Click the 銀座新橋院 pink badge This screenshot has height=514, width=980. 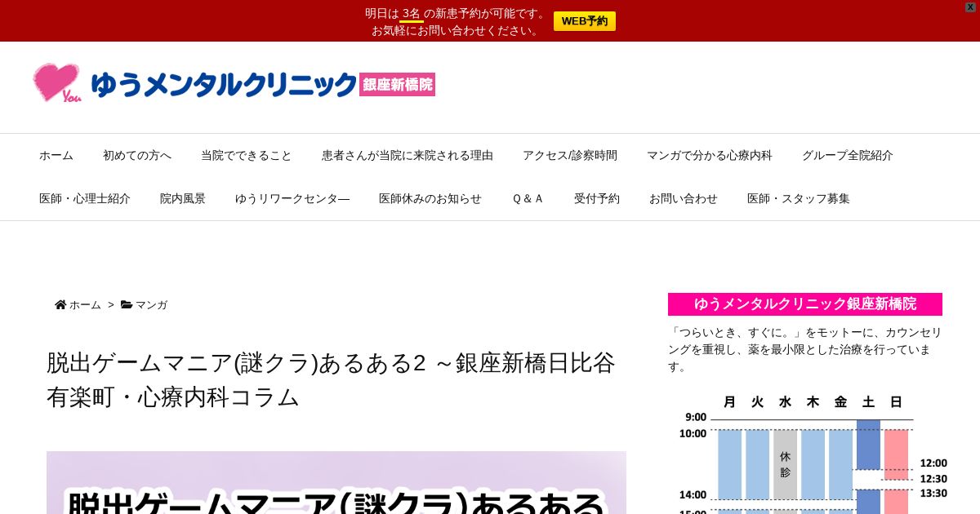pyautogui.click(x=397, y=84)
